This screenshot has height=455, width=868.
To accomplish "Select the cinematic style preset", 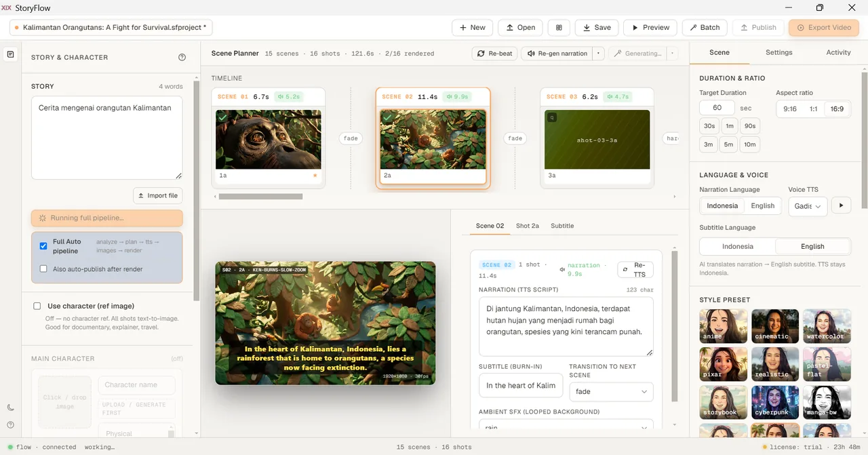I will click(774, 326).
